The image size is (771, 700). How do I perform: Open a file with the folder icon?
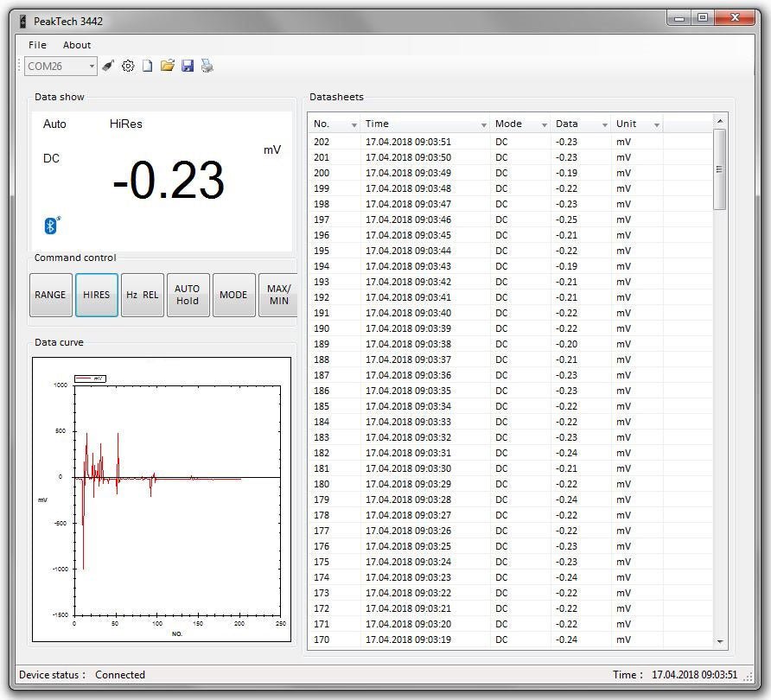[x=167, y=66]
